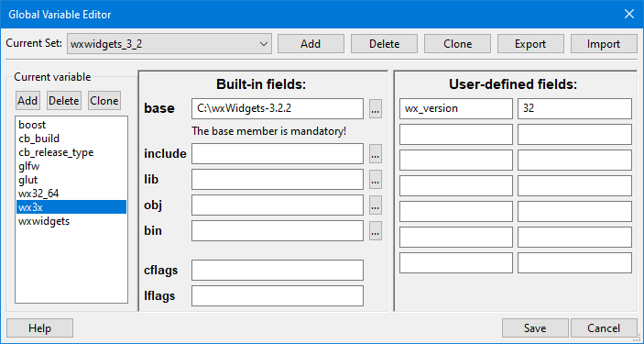Open the Help button
This screenshot has height=344, width=644.
tap(39, 328)
